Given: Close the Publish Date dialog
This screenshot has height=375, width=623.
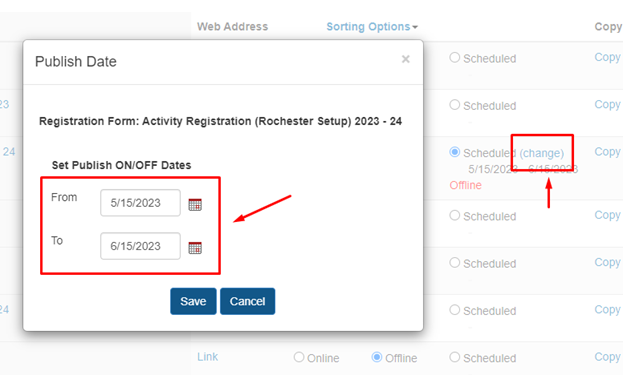Looking at the screenshot, I should point(405,59).
